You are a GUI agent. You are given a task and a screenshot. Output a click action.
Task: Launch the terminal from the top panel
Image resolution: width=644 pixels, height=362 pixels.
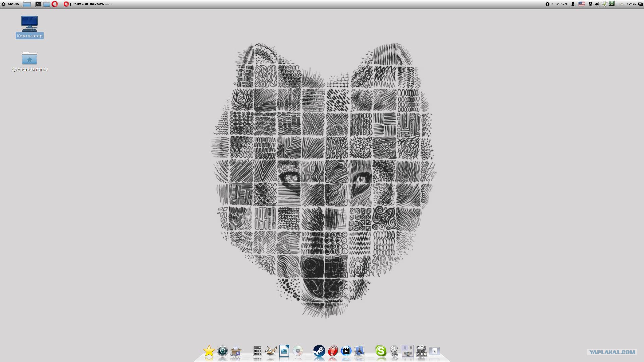(39, 4)
